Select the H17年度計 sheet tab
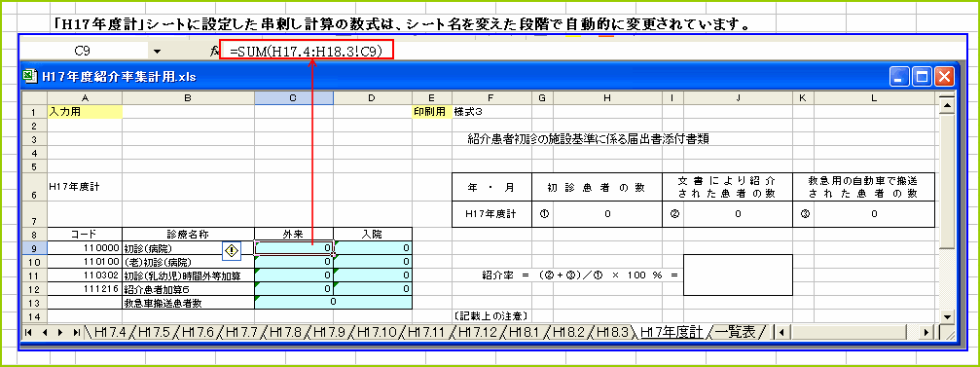980x367 pixels. click(672, 332)
